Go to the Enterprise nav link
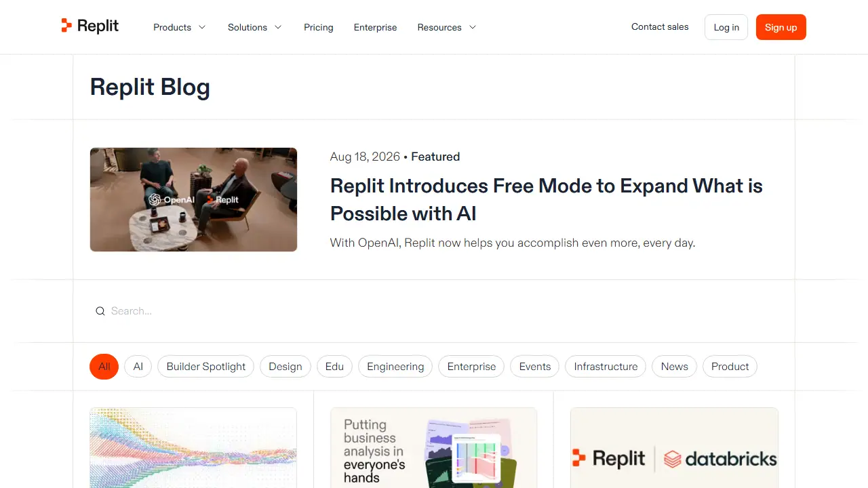This screenshot has height=488, width=868. tap(375, 27)
